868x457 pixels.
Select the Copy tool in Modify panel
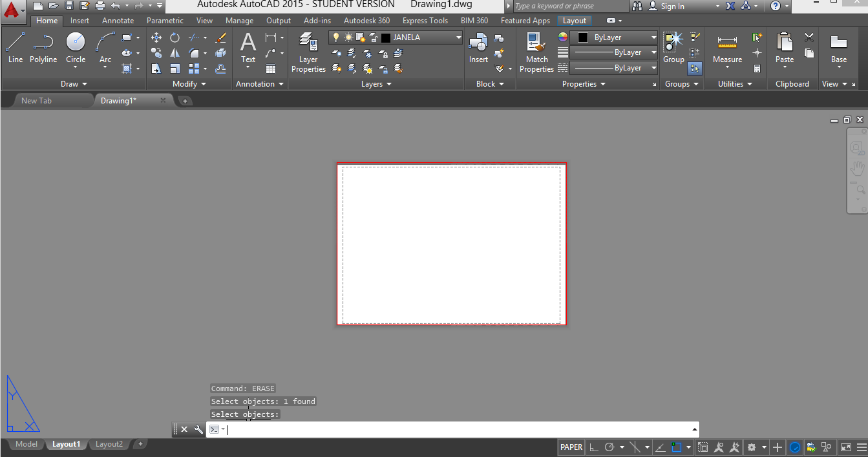(156, 53)
